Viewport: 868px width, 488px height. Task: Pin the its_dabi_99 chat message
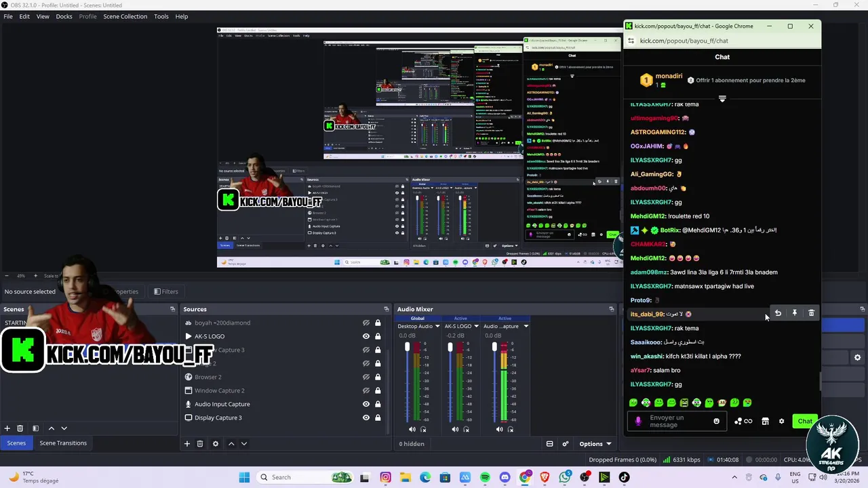pos(795,313)
